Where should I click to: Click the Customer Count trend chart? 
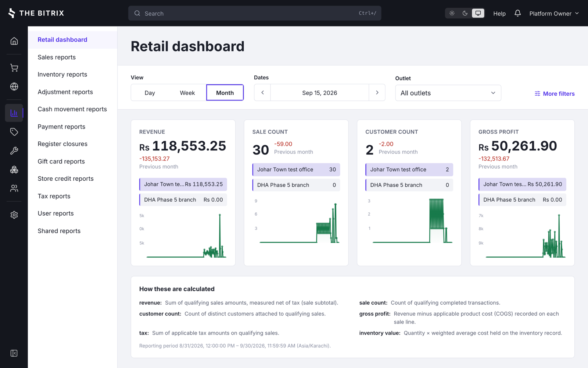(409, 221)
